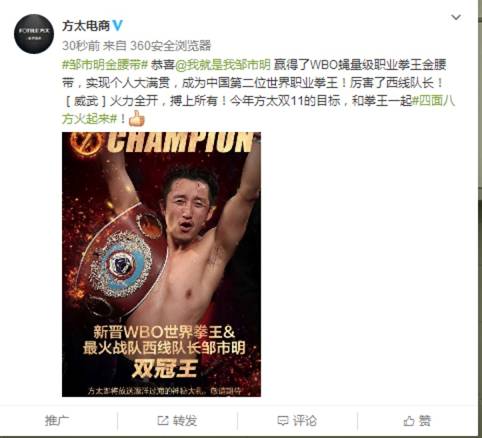Open the 30秒前 timestamp link

(81, 46)
